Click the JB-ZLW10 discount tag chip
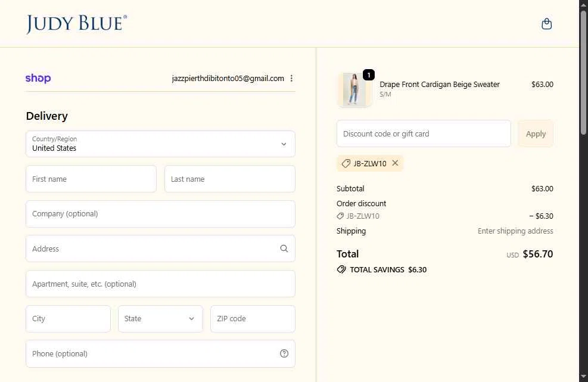This screenshot has height=382, width=588. [x=370, y=163]
